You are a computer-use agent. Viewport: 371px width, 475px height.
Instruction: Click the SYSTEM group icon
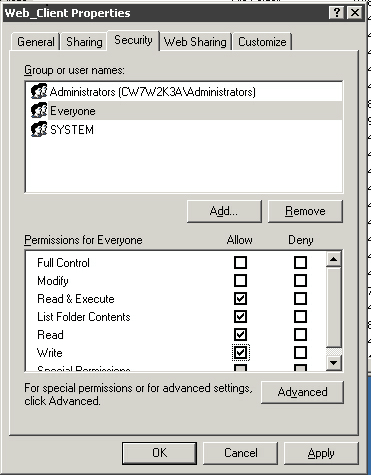39,129
